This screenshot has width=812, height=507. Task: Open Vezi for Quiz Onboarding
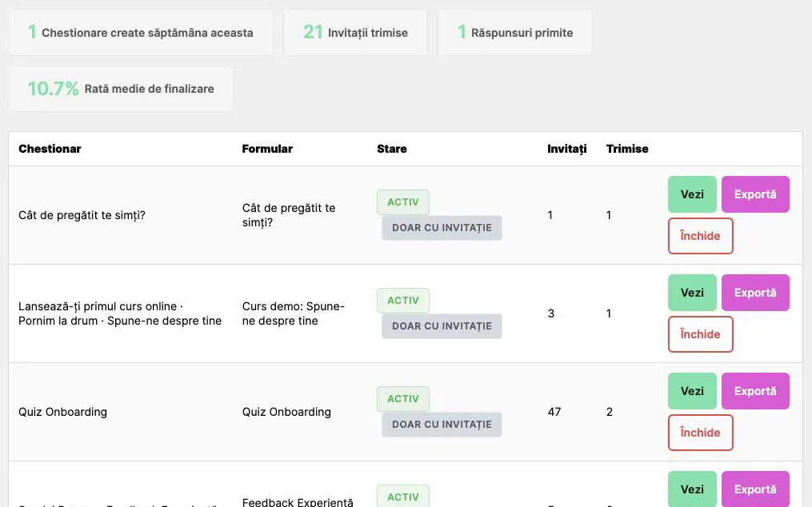(692, 391)
